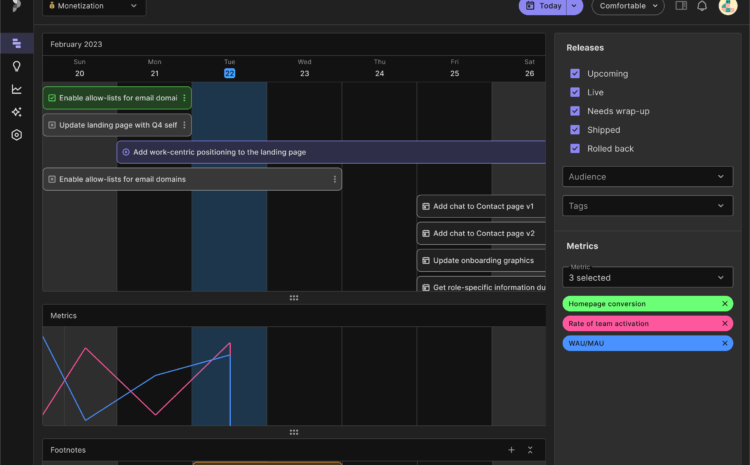750x465 pixels.
Task: Open the Metric '3 selected' dropdown
Action: point(648,277)
